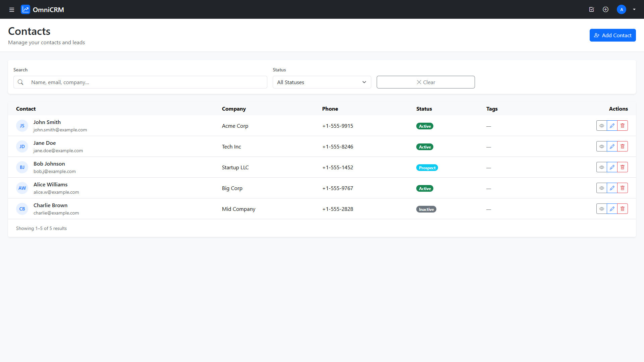Click email john.smith@example.com
644x362 pixels.
[60, 130]
